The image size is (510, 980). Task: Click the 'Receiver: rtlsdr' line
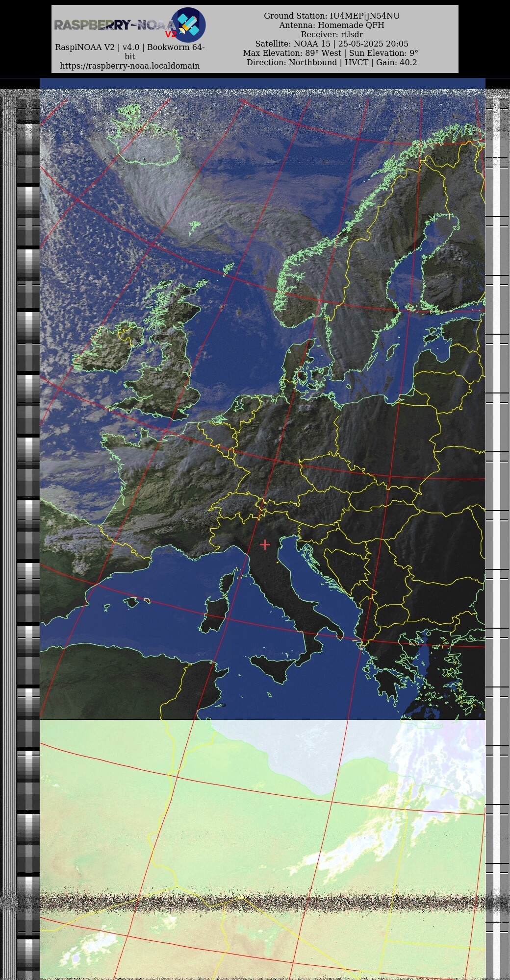click(x=331, y=34)
